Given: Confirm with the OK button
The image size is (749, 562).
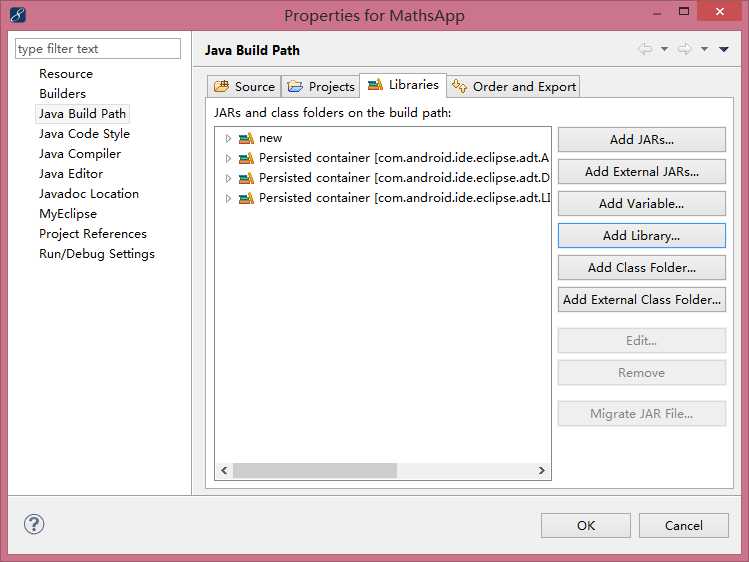Looking at the screenshot, I should coord(586,525).
